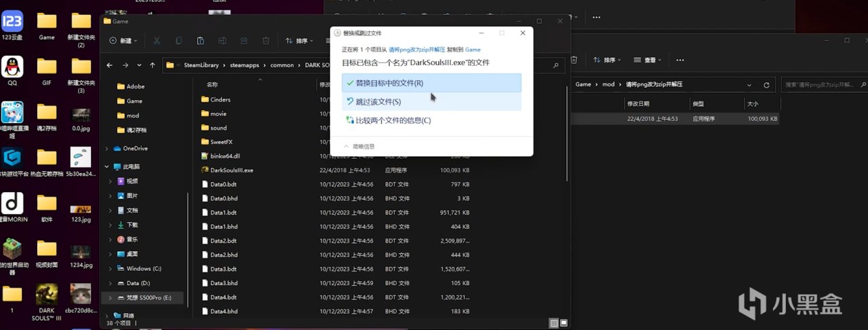Click Share icon in Game window toolbar
Viewport: 868px width, 330px height.
pyautogui.click(x=244, y=41)
